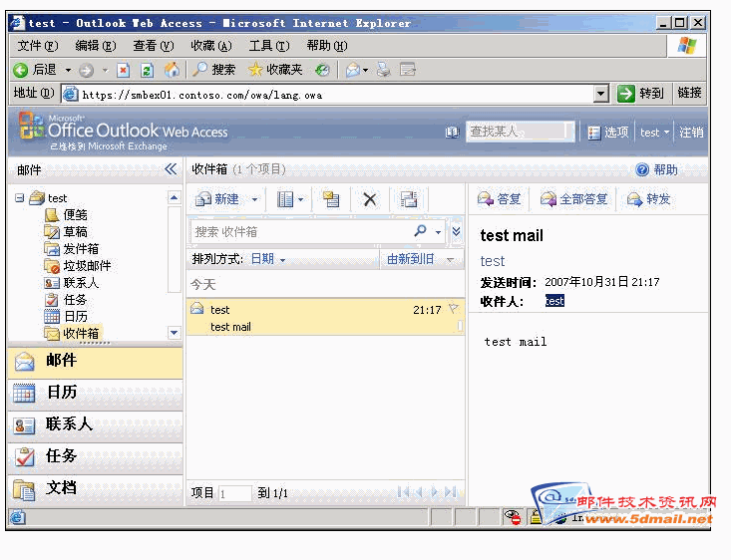Collapse the navigation pane with double chevron

coord(171,170)
